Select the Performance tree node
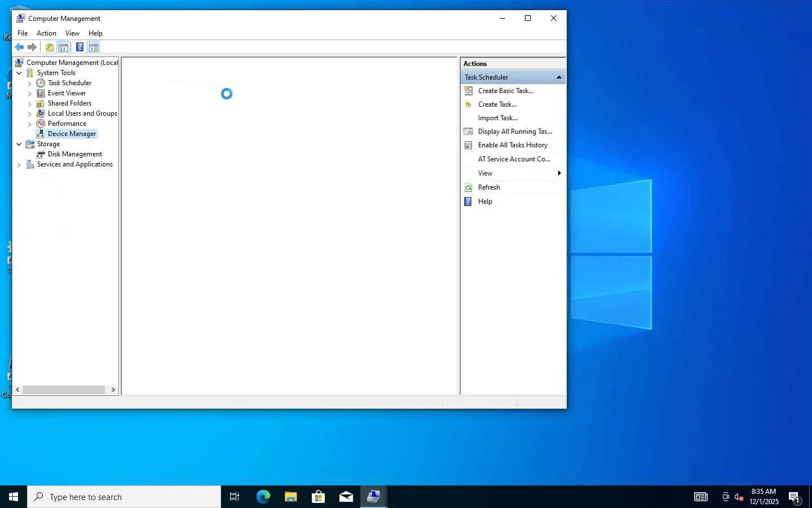This screenshot has height=508, width=812. pyautogui.click(x=67, y=124)
